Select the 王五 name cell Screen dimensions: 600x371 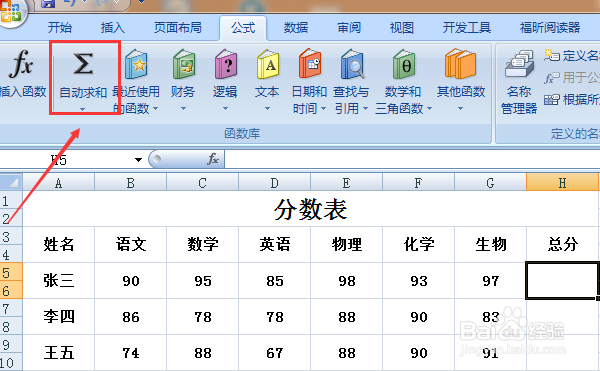pyautogui.click(x=59, y=353)
